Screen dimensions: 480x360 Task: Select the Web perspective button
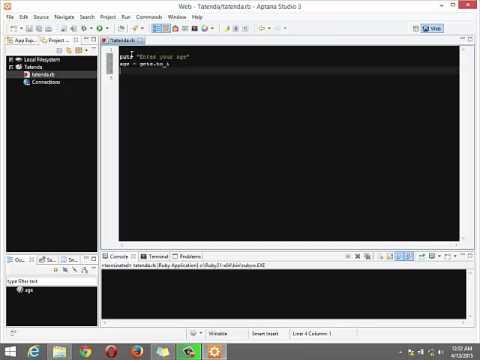click(x=432, y=29)
